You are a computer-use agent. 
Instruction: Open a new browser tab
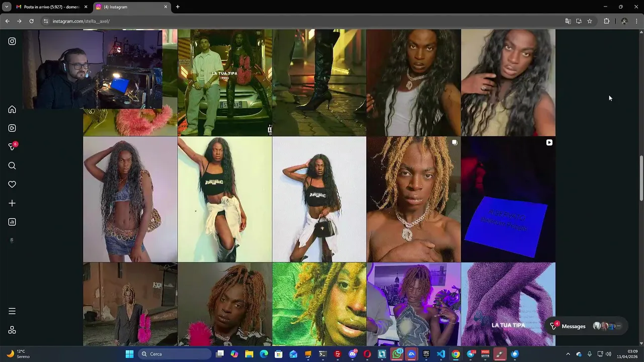point(178,7)
